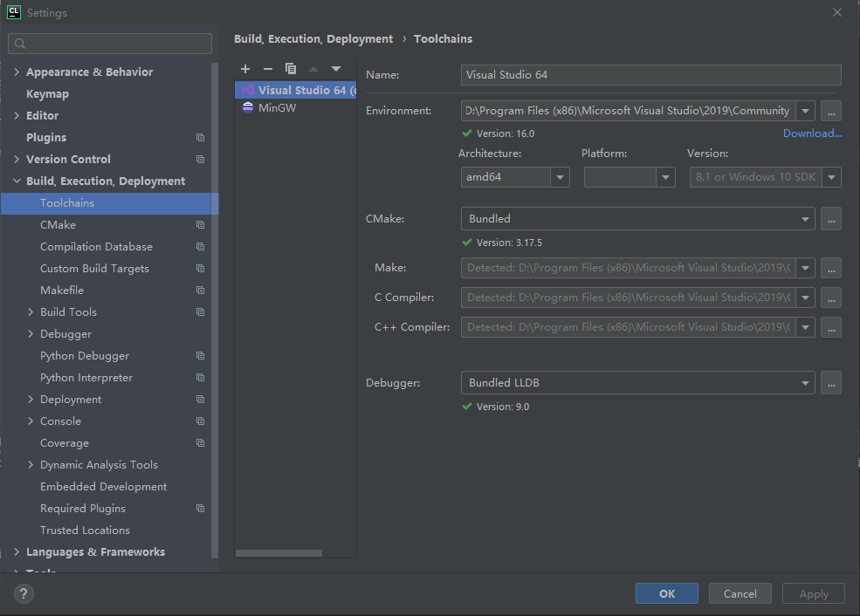The height and width of the screenshot is (616, 860).
Task: Click the Cancel button
Action: click(740, 593)
